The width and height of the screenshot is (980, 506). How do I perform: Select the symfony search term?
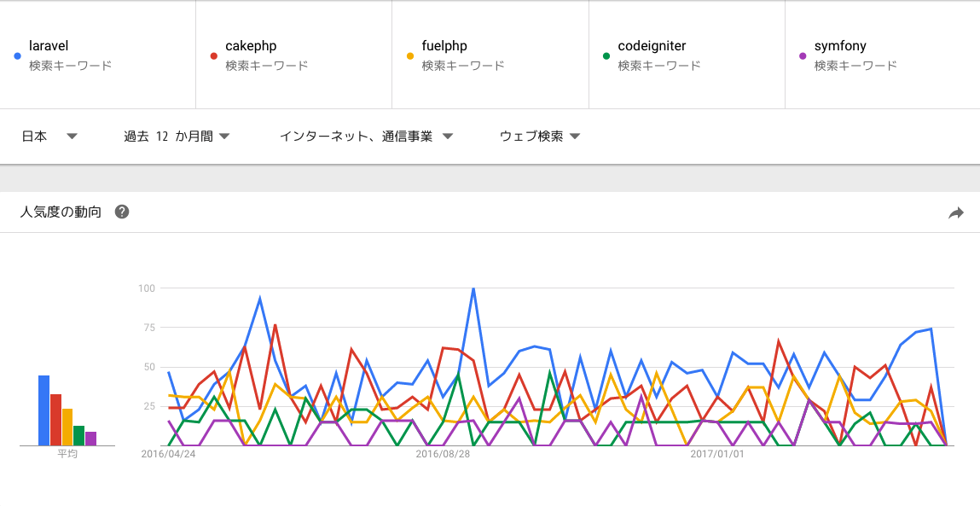(x=840, y=46)
